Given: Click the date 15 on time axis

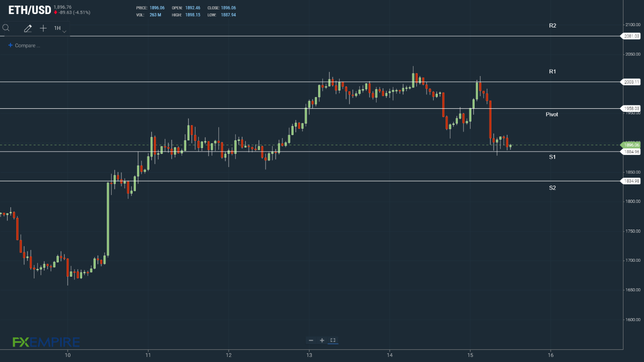Looking at the screenshot, I should point(470,355).
